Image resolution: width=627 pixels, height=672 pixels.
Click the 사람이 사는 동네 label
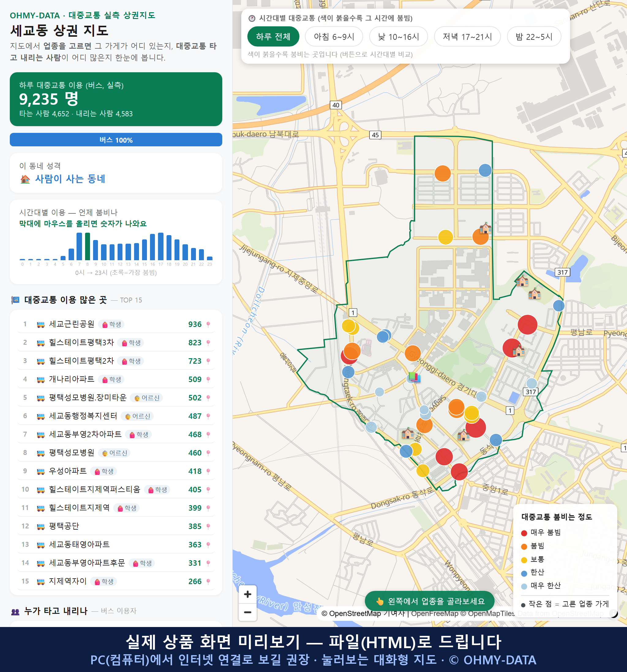point(70,179)
